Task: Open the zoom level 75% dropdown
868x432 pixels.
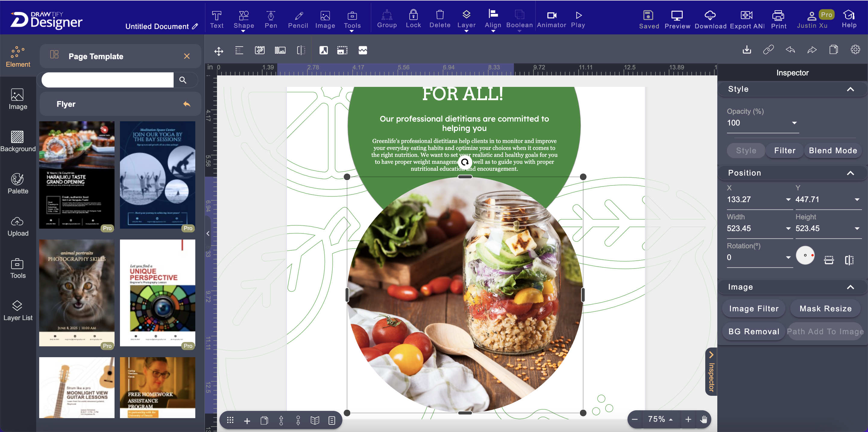Action: [660, 419]
